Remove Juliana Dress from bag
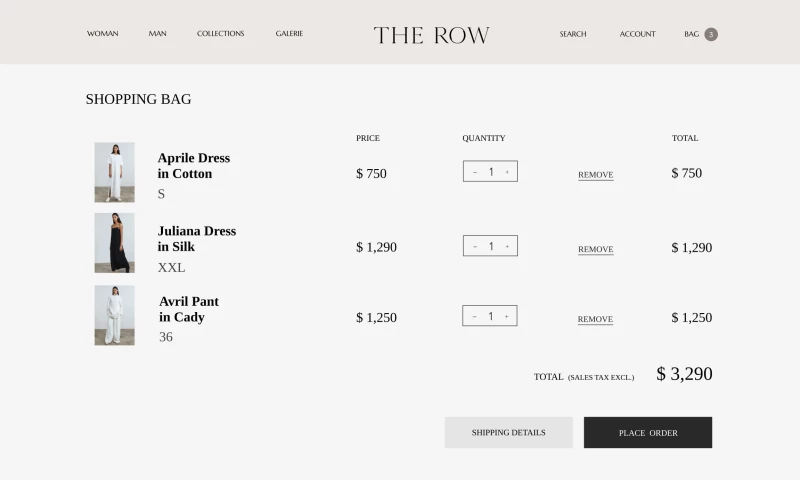This screenshot has width=800, height=480. pos(595,250)
